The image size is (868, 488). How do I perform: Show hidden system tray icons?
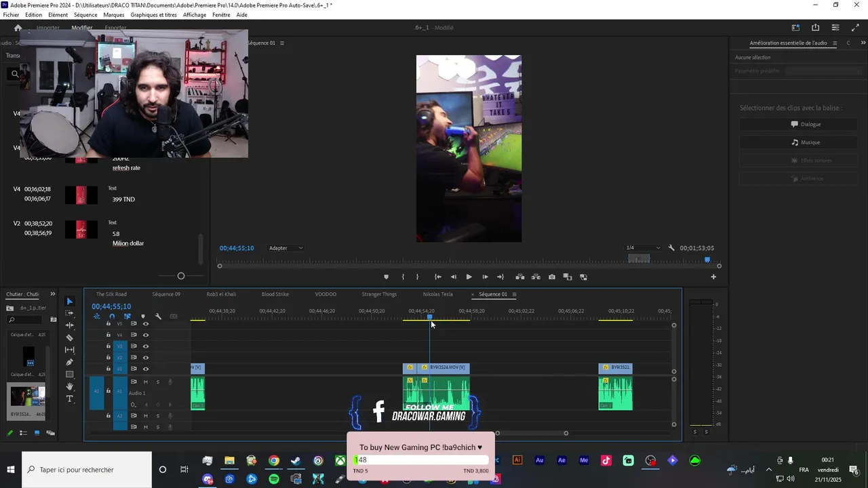pyautogui.click(x=768, y=469)
